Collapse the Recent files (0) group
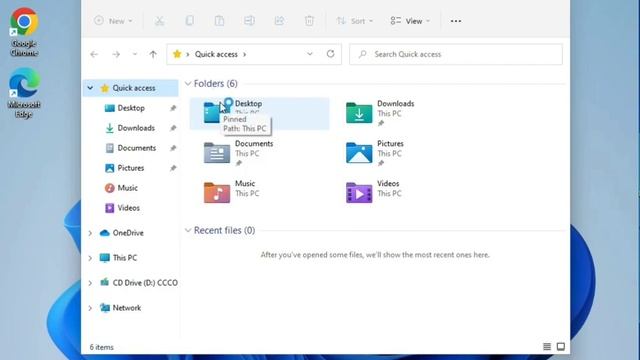 (x=188, y=231)
